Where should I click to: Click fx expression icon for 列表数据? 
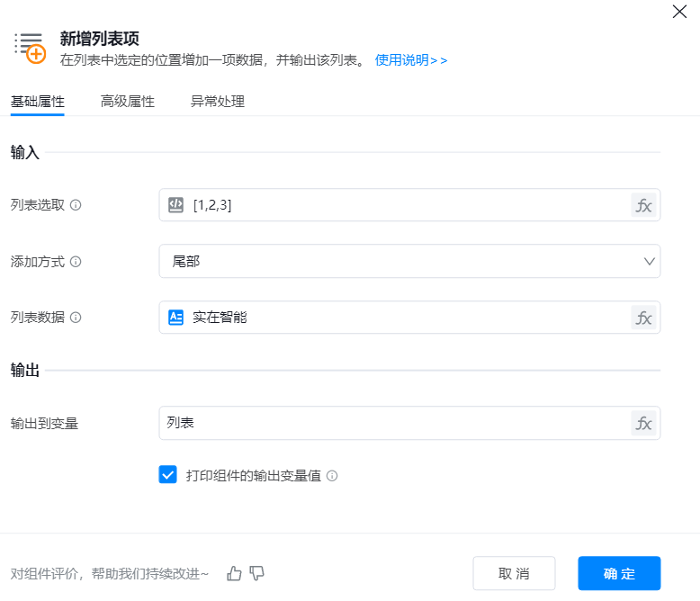(x=643, y=318)
